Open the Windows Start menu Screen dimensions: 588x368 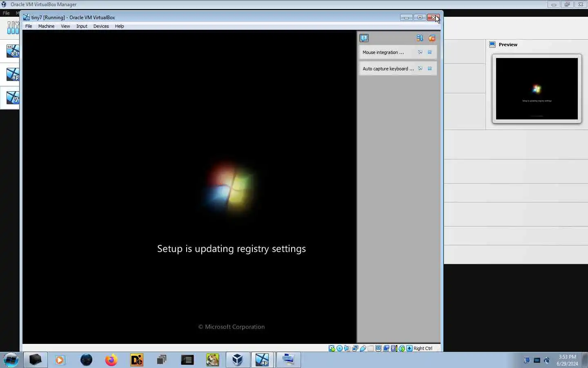11,360
